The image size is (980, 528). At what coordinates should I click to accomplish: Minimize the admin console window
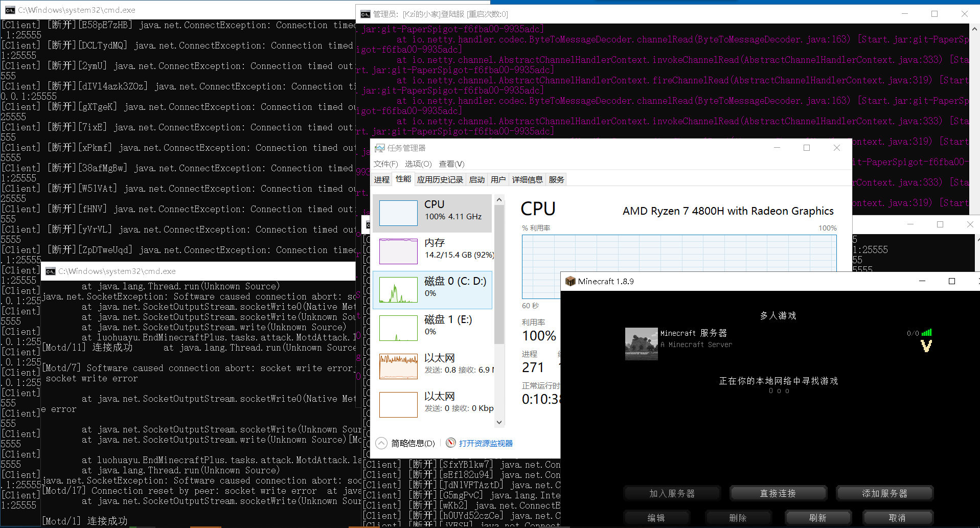click(x=904, y=14)
